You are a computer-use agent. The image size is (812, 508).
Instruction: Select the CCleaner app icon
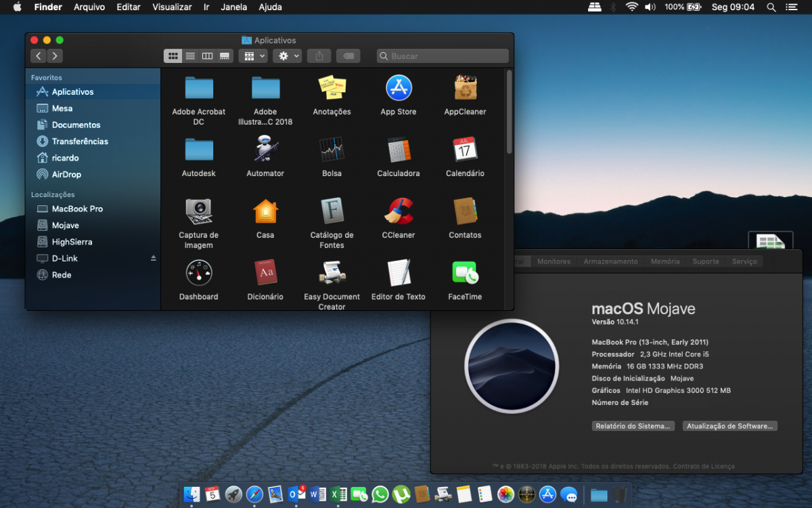point(399,211)
